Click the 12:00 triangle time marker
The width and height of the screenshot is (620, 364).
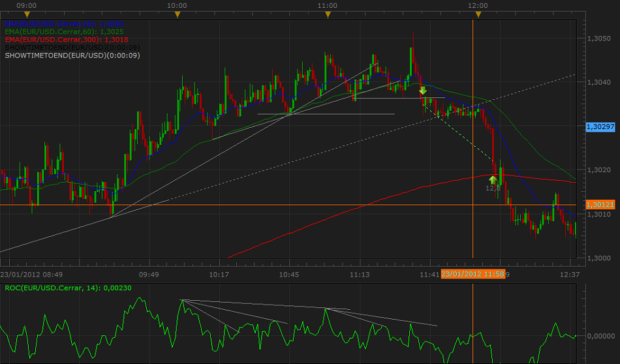pos(478,14)
